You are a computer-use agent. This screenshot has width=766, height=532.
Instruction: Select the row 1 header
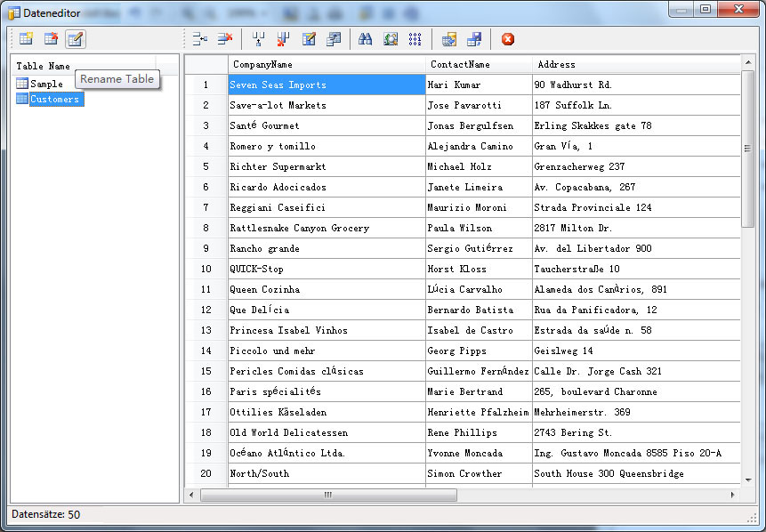(x=206, y=85)
